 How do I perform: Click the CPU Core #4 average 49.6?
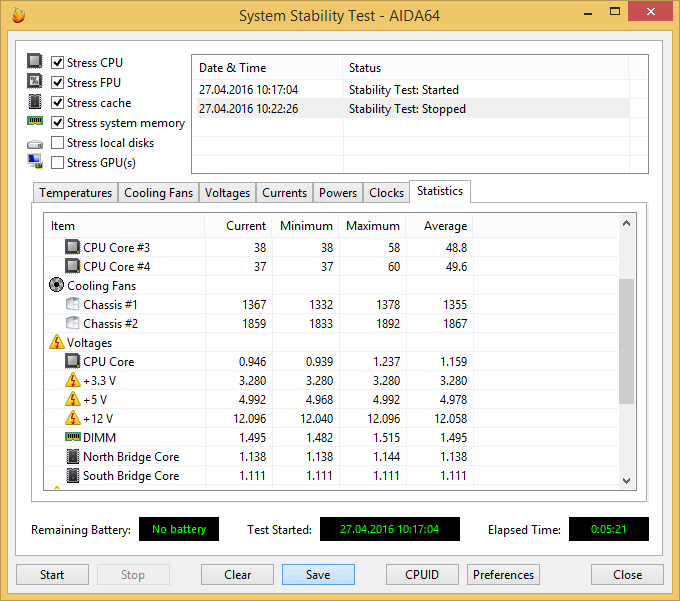click(456, 267)
